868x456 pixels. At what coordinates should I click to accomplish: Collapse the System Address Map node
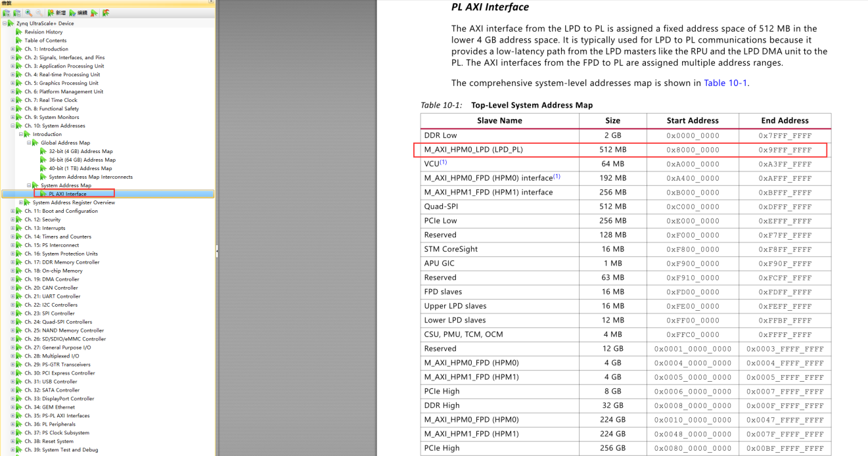click(28, 186)
